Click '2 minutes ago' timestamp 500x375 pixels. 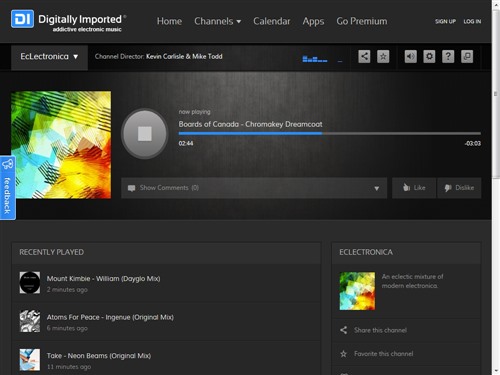[x=67, y=290]
